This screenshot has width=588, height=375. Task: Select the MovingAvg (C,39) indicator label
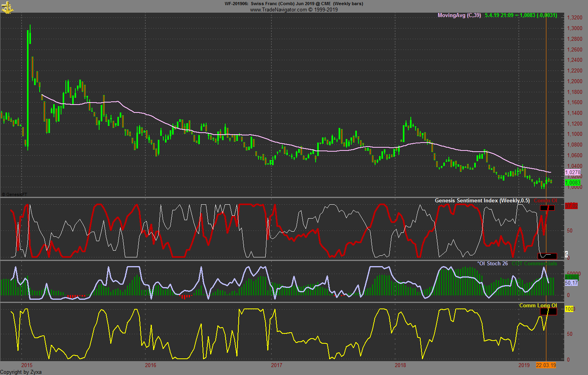pos(459,15)
